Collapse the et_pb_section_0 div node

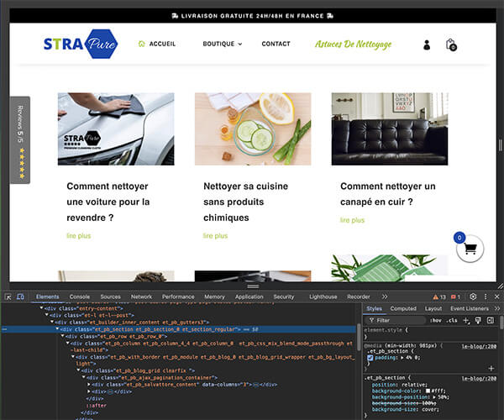(x=57, y=329)
